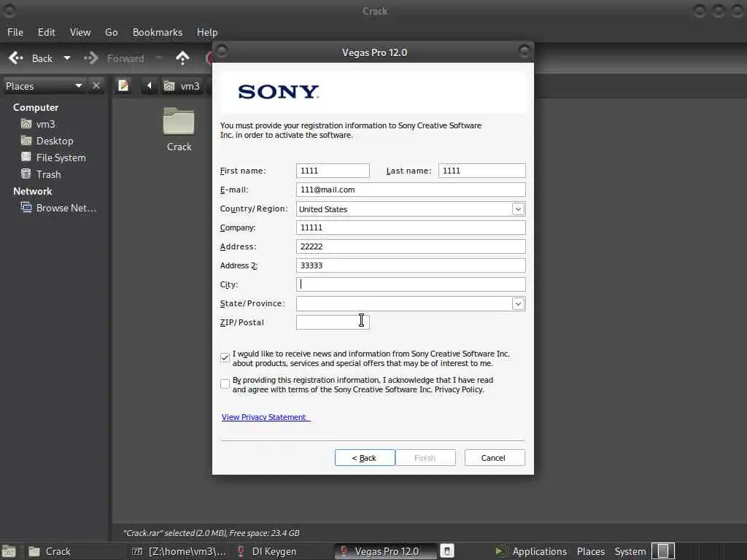
Task: Click the left path scroll arrow
Action: tap(149, 86)
